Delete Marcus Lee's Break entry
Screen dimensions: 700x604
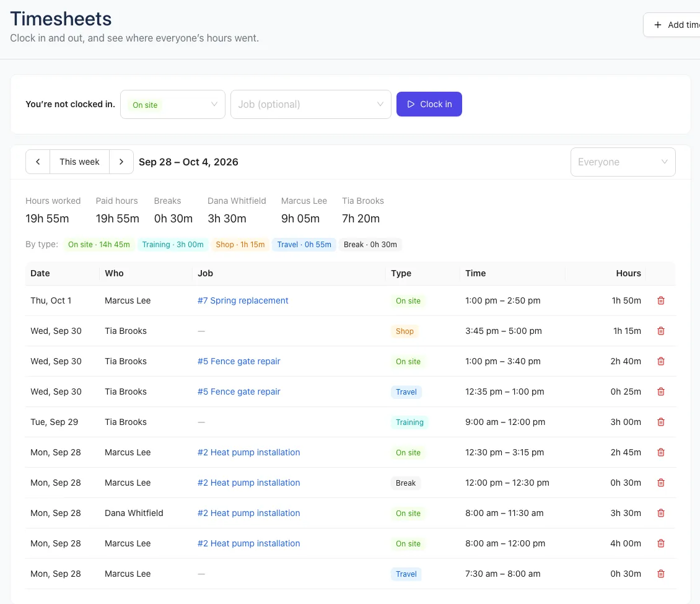point(661,483)
